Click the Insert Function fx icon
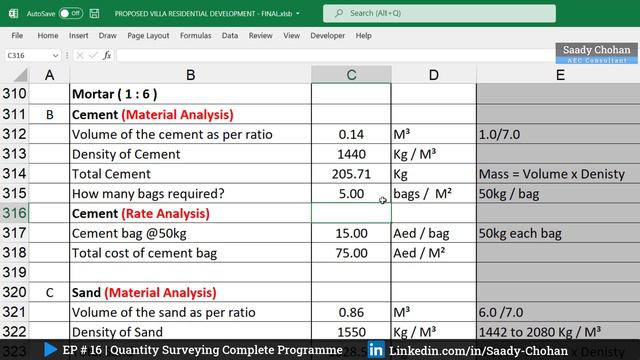Viewport: 640px width, 360px height. pos(107,55)
